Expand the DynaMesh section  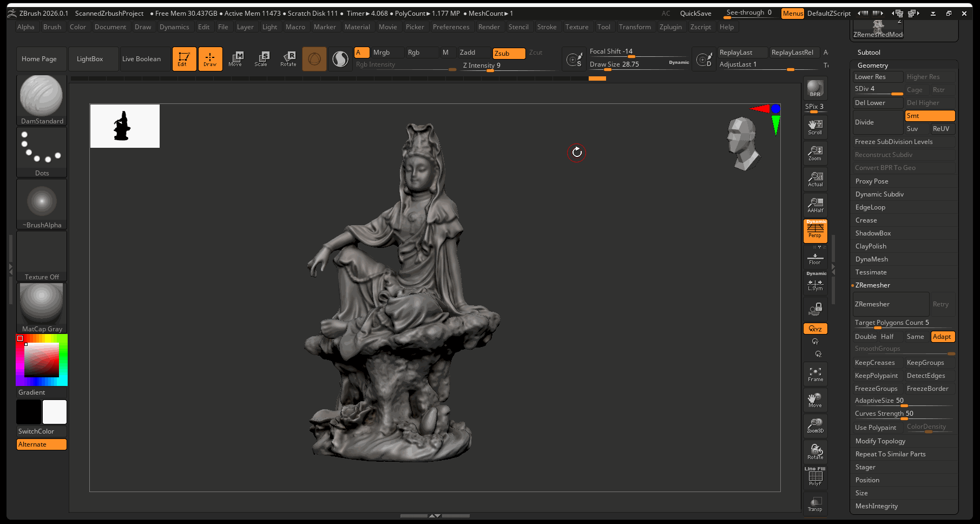pos(871,259)
